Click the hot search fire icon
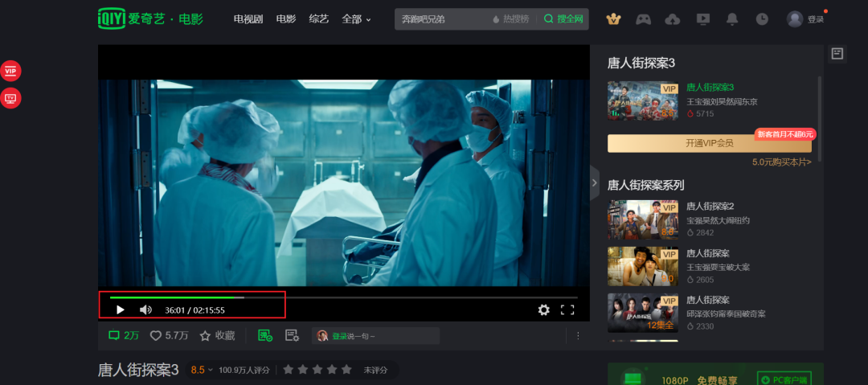Viewport: 868px width, 385px height. pyautogui.click(x=496, y=19)
